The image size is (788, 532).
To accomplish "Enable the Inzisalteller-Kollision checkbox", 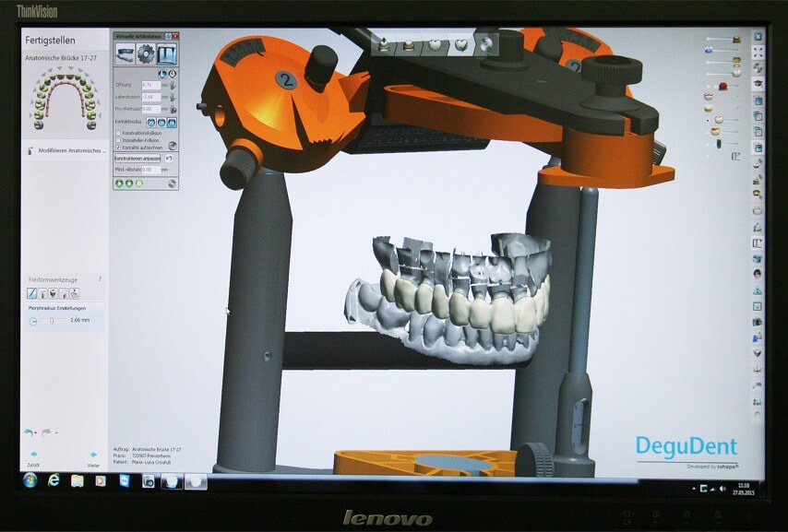I will tap(119, 140).
